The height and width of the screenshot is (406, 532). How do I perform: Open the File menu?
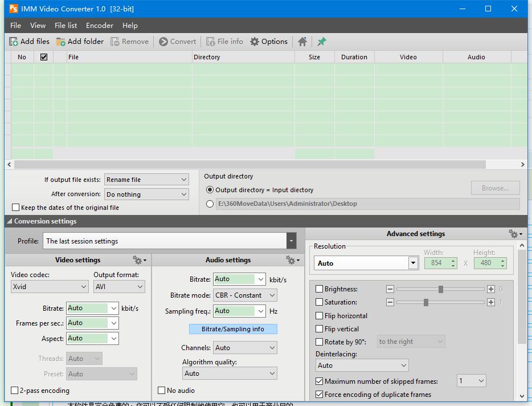15,26
